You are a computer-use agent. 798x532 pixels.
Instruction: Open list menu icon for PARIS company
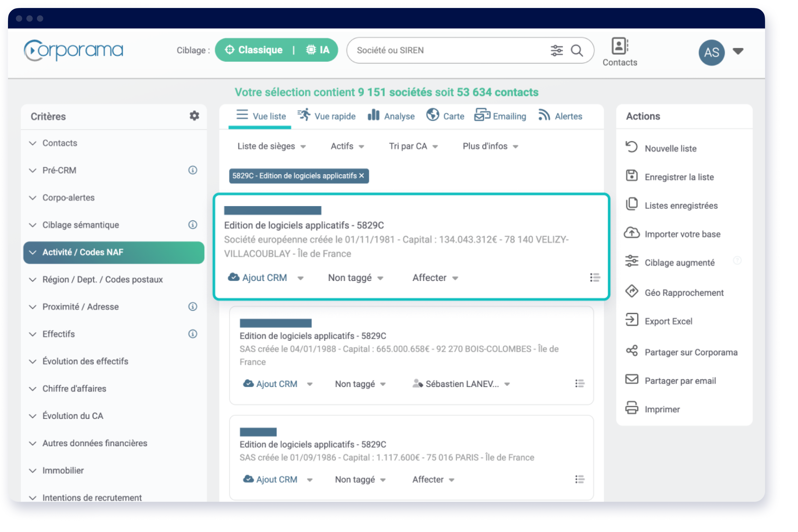pyautogui.click(x=580, y=479)
